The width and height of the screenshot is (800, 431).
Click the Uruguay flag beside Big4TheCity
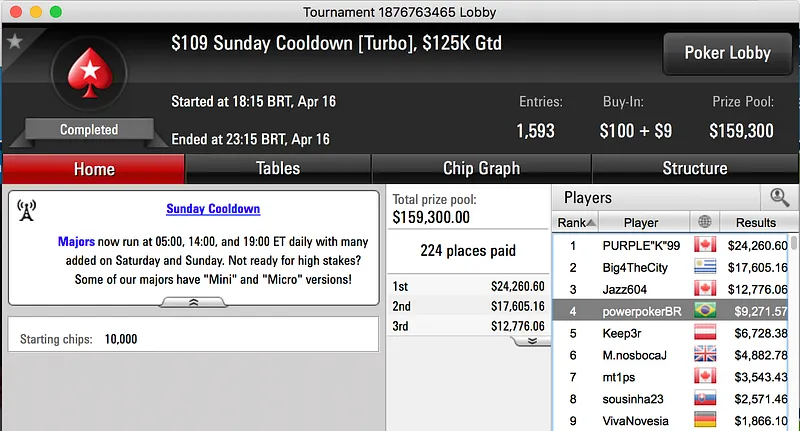point(705,267)
